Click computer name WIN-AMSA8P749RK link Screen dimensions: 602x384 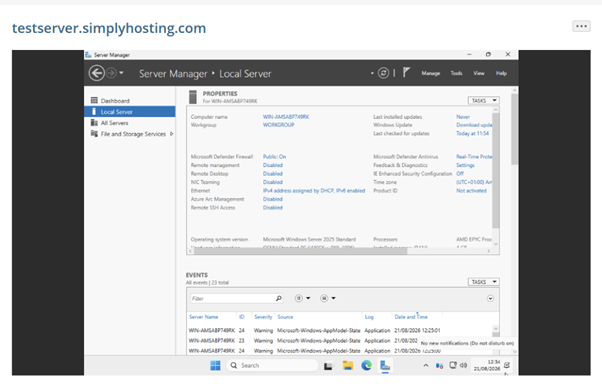coord(286,117)
